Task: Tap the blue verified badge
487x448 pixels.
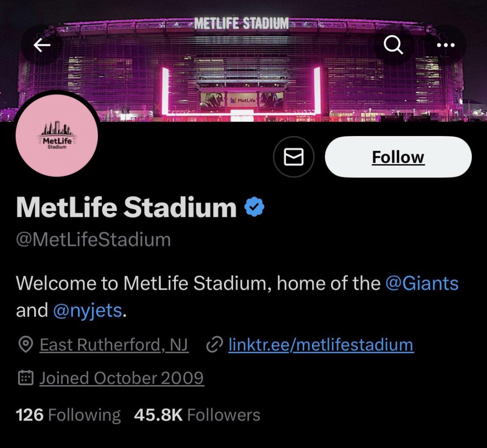Action: 254,207
